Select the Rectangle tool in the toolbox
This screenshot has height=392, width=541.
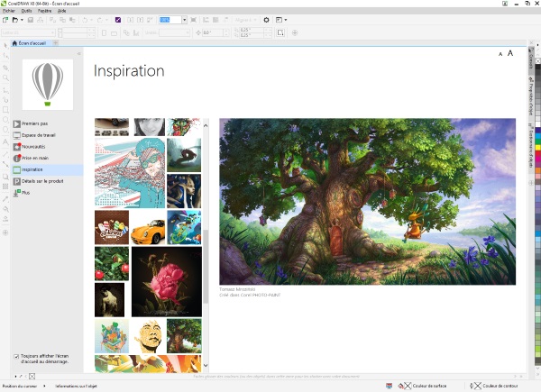point(5,110)
